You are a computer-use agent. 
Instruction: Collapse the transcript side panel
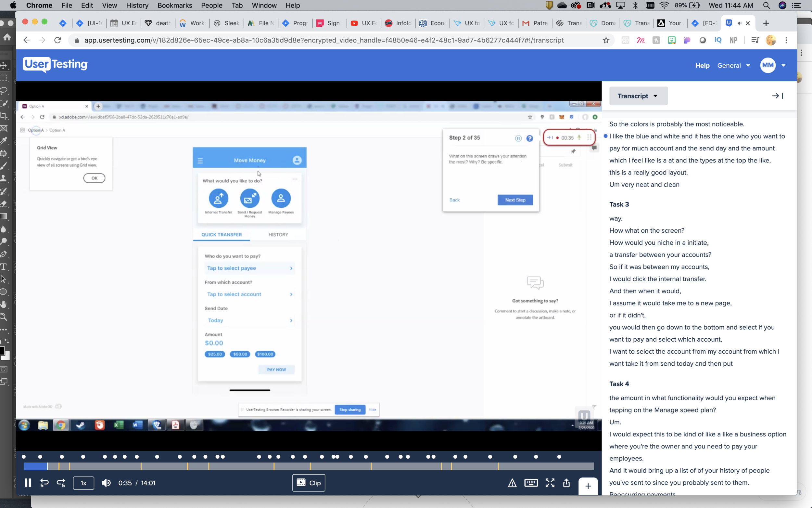tap(777, 96)
